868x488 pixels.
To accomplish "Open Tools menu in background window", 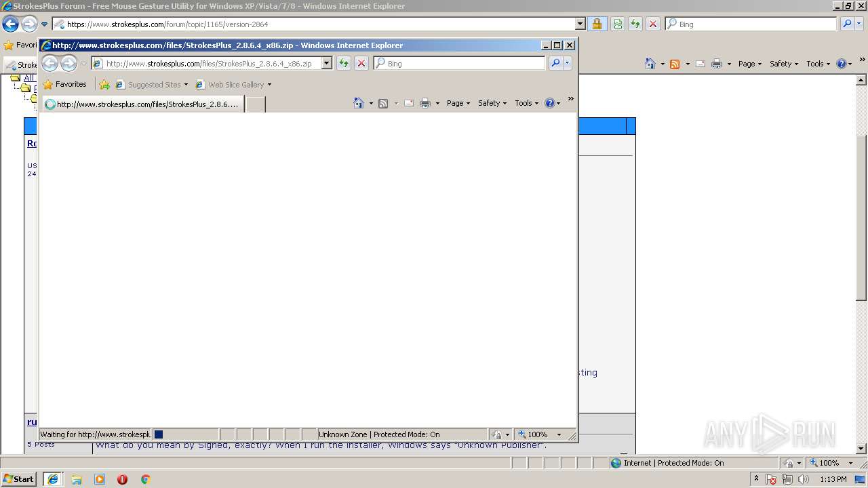I will click(818, 64).
